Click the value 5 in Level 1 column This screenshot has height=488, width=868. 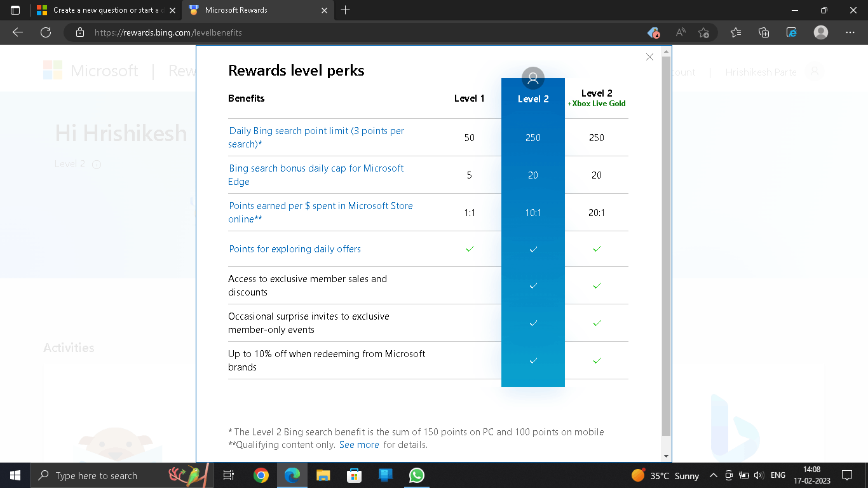(x=470, y=175)
